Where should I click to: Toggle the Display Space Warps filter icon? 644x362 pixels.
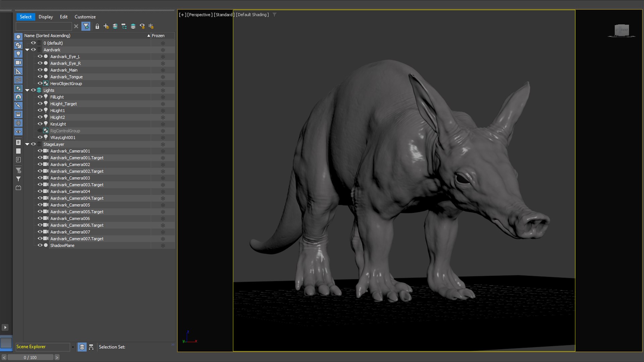[18, 80]
